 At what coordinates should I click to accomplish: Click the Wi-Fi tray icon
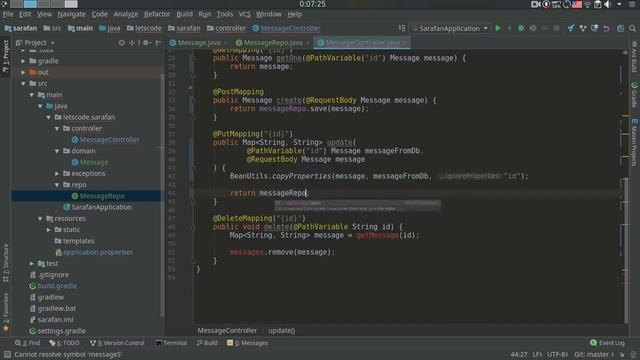(x=587, y=4)
